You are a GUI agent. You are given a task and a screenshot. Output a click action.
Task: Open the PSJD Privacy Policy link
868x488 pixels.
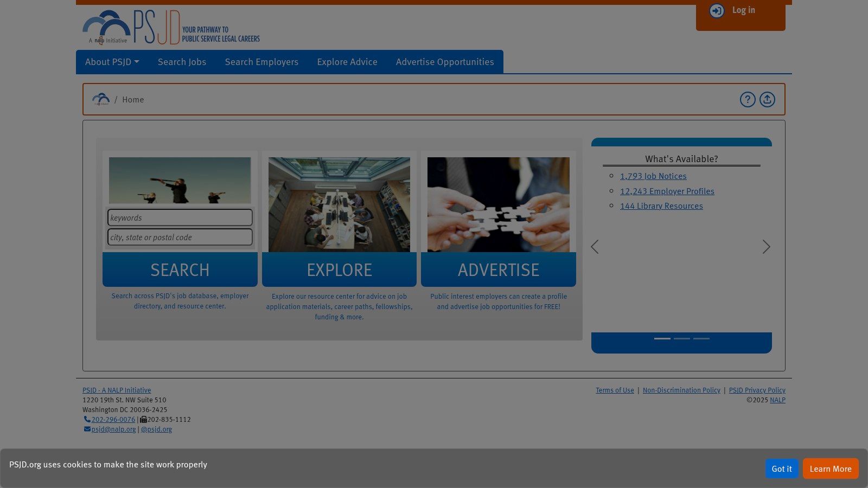click(757, 390)
